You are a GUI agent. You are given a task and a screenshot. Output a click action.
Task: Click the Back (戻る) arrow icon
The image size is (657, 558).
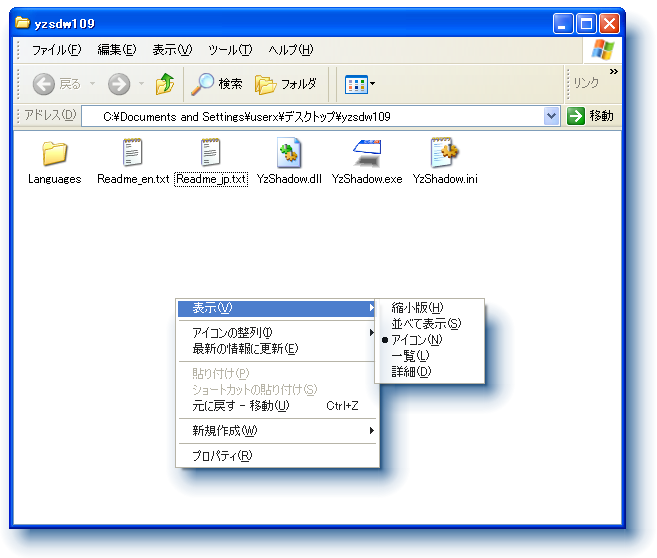[x=44, y=84]
